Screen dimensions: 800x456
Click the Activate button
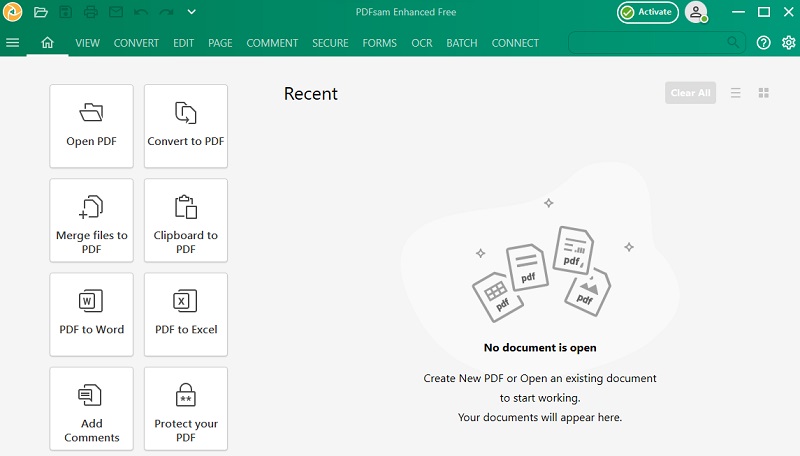647,12
